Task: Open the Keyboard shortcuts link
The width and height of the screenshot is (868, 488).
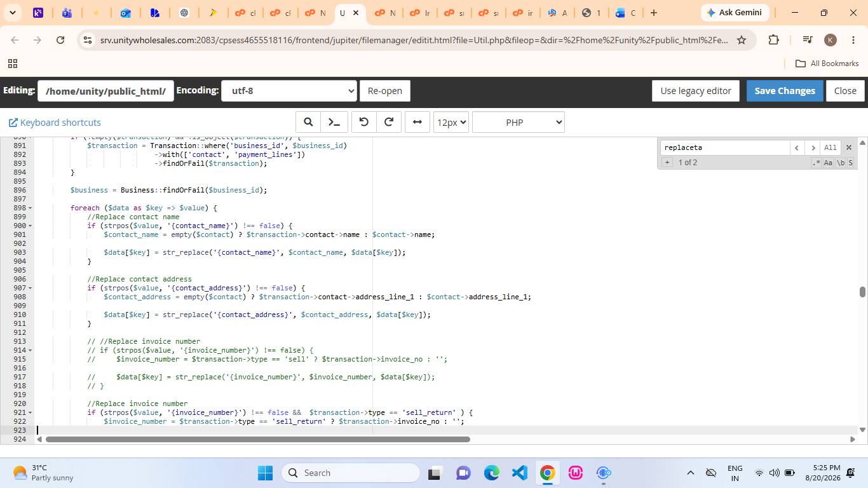Action: coord(55,123)
